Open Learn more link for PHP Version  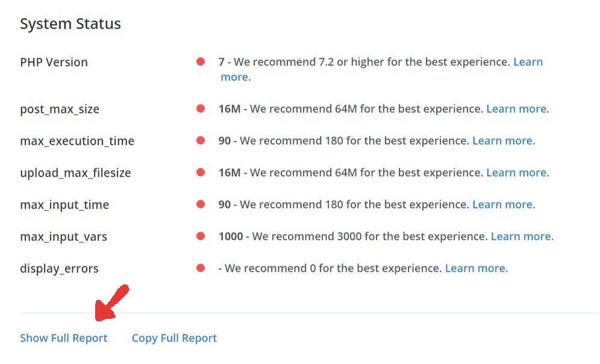point(528,62)
